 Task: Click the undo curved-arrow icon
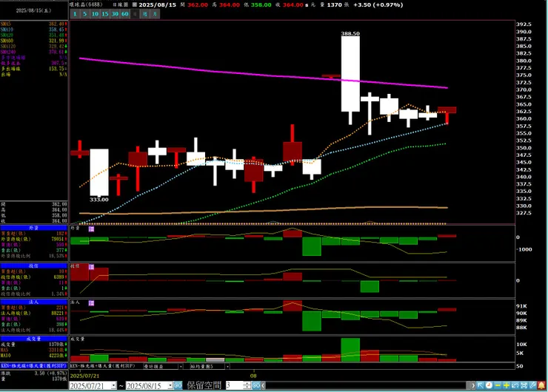point(515,385)
